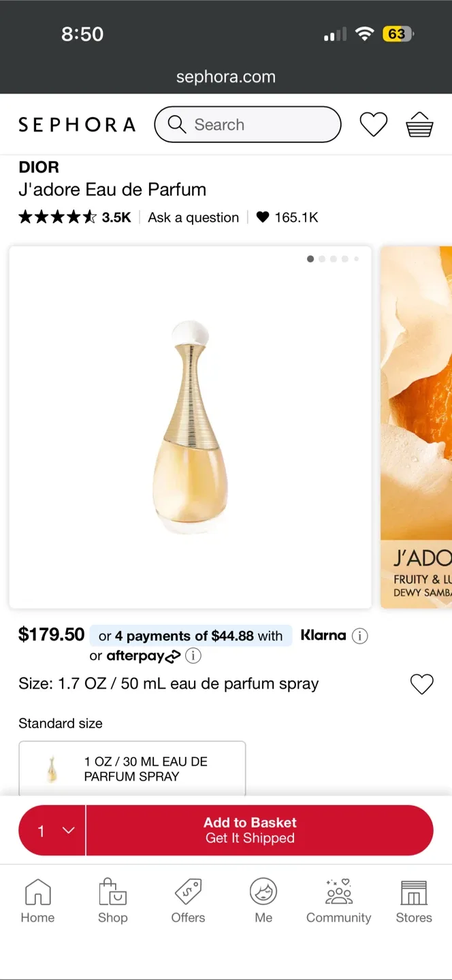Screen dimensions: 452x980
Task: Open the Me account section
Action: [263, 900]
